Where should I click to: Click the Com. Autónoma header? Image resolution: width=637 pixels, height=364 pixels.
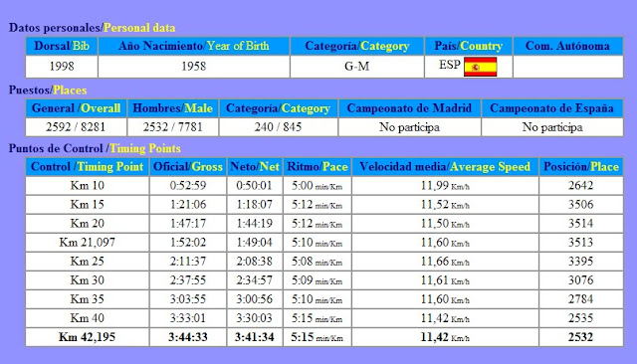568,46
